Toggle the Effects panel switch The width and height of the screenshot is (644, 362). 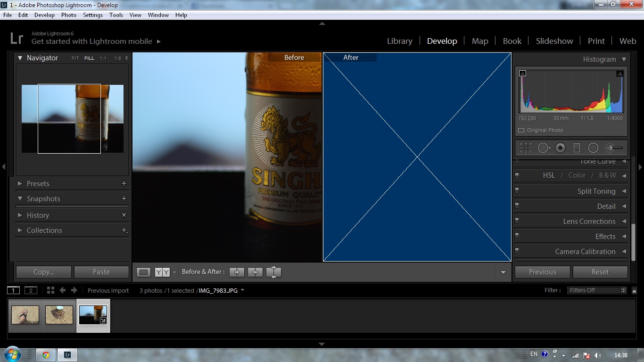(x=517, y=236)
